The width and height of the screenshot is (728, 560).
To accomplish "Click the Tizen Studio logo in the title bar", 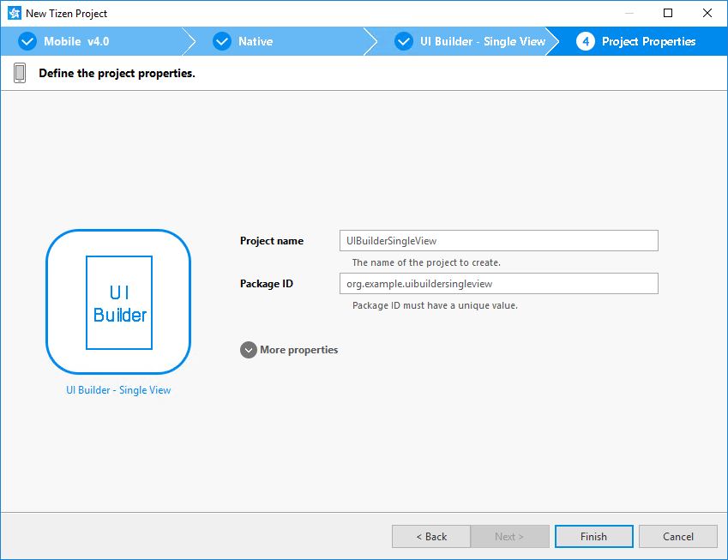I will [x=13, y=13].
